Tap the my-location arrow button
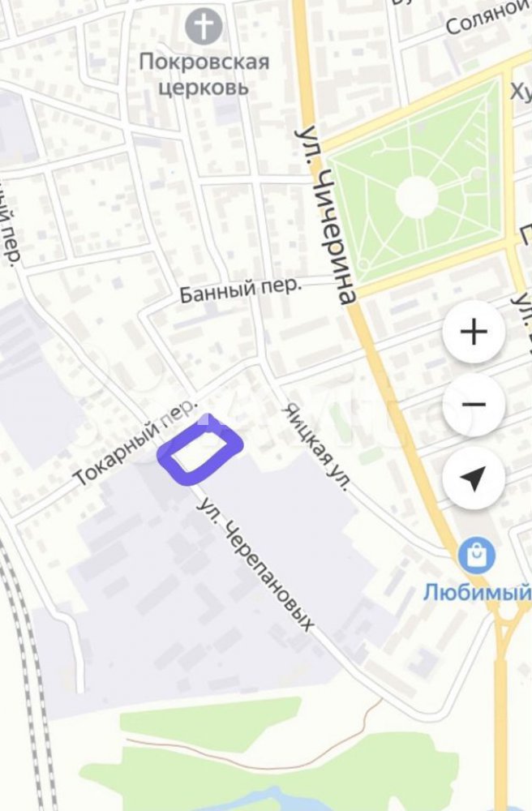The height and width of the screenshot is (811, 532). (474, 478)
